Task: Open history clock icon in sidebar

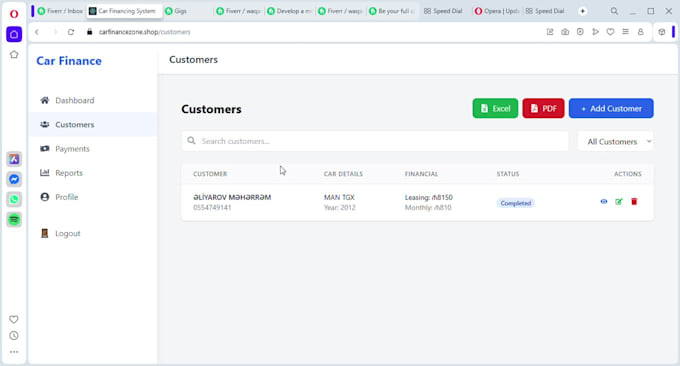Action: 14,336
